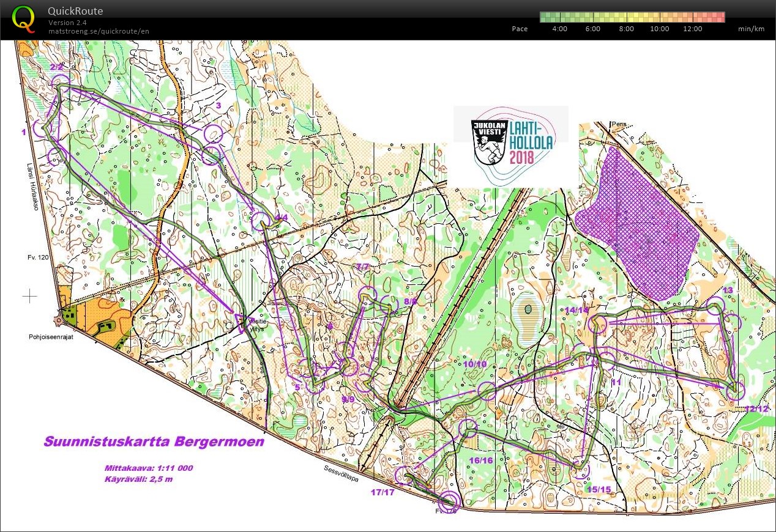Click control circle 4/4 on the map
The height and width of the screenshot is (532, 776).
261,221
